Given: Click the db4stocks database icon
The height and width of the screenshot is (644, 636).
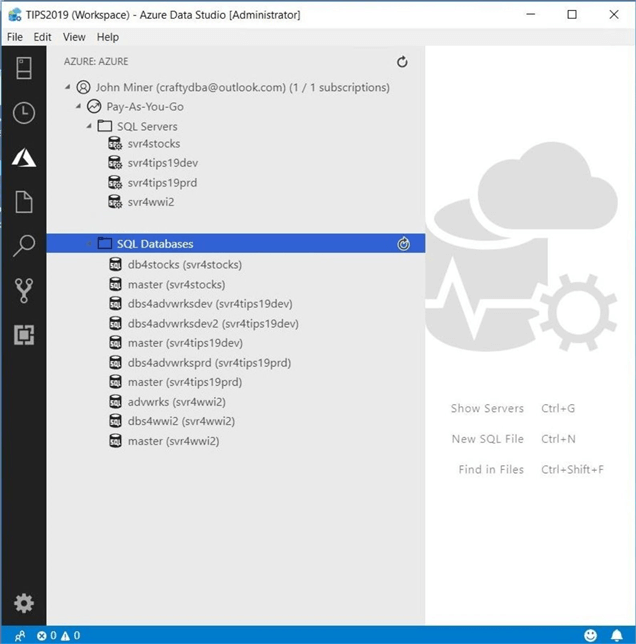Looking at the screenshot, I should (115, 264).
